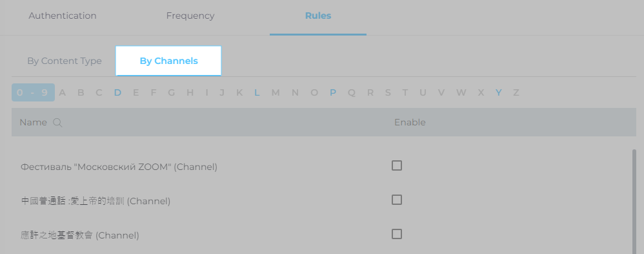The image size is (644, 254).
Task: Open the Frequency tab
Action: click(x=190, y=16)
